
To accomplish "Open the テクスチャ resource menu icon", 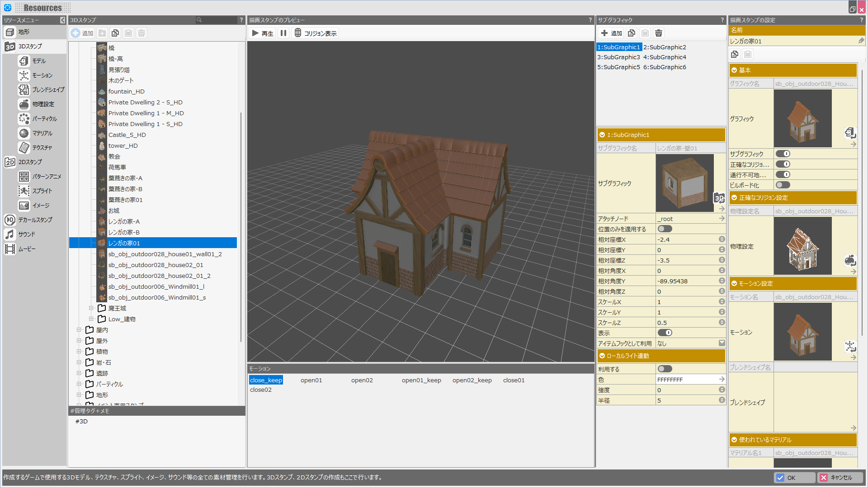I will pyautogui.click(x=24, y=147).
